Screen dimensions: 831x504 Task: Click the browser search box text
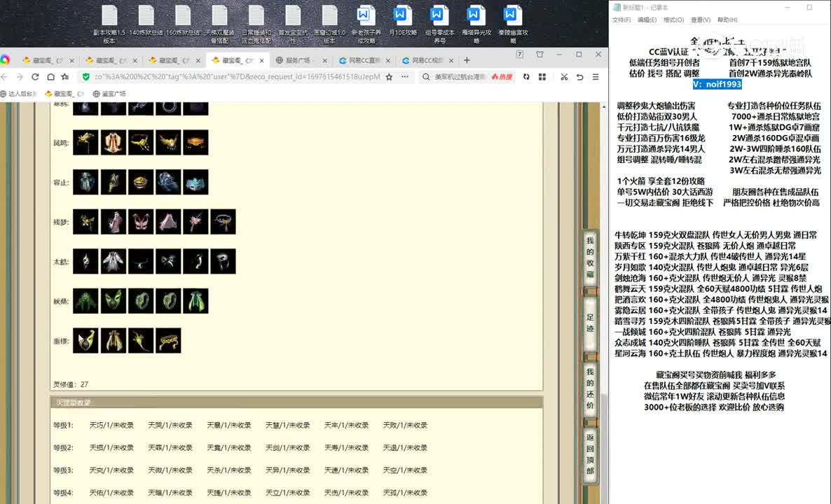pyautogui.click(x=459, y=77)
